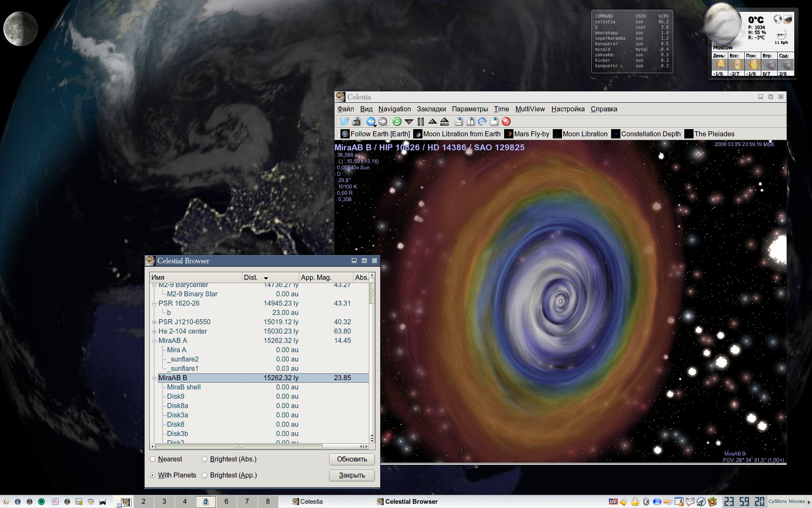Click the green real-time reset icon

tap(397, 122)
